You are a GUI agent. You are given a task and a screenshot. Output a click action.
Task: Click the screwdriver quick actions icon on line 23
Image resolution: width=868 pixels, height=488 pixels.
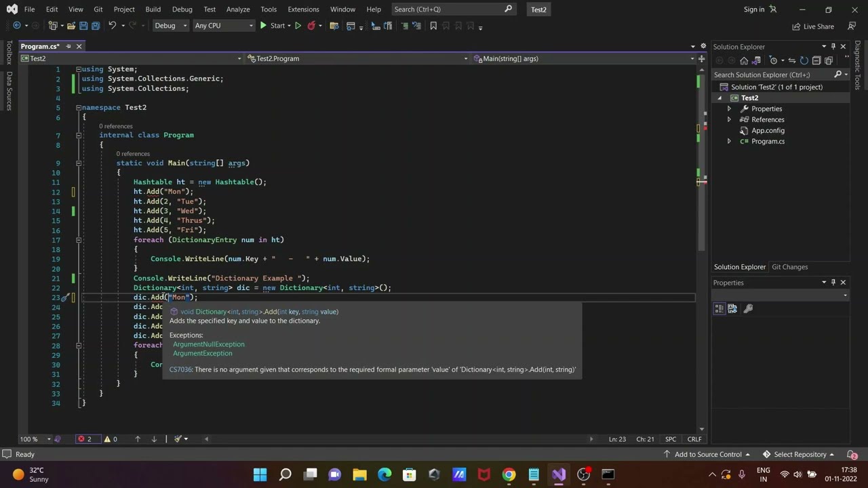(64, 298)
